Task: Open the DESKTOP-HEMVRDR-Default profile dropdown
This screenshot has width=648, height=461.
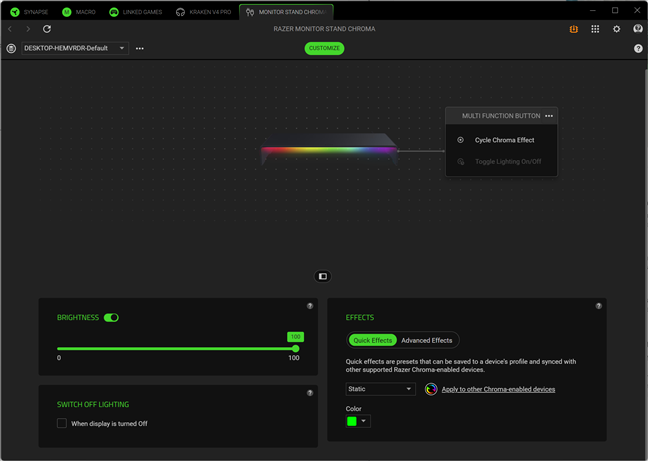Action: coord(75,48)
